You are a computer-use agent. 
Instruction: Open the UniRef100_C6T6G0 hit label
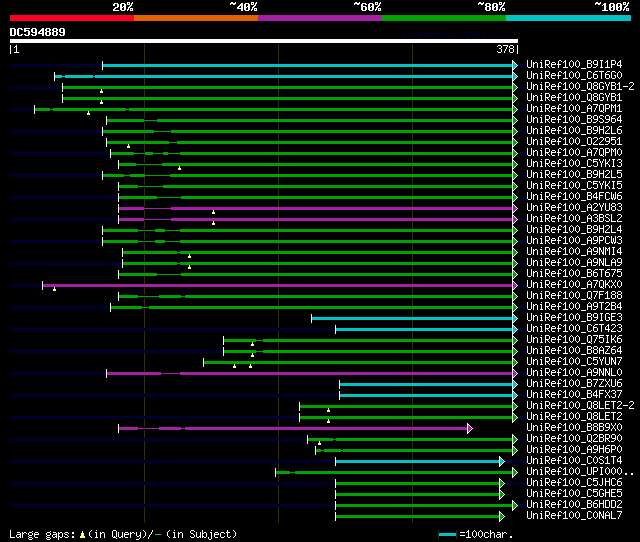[574, 76]
